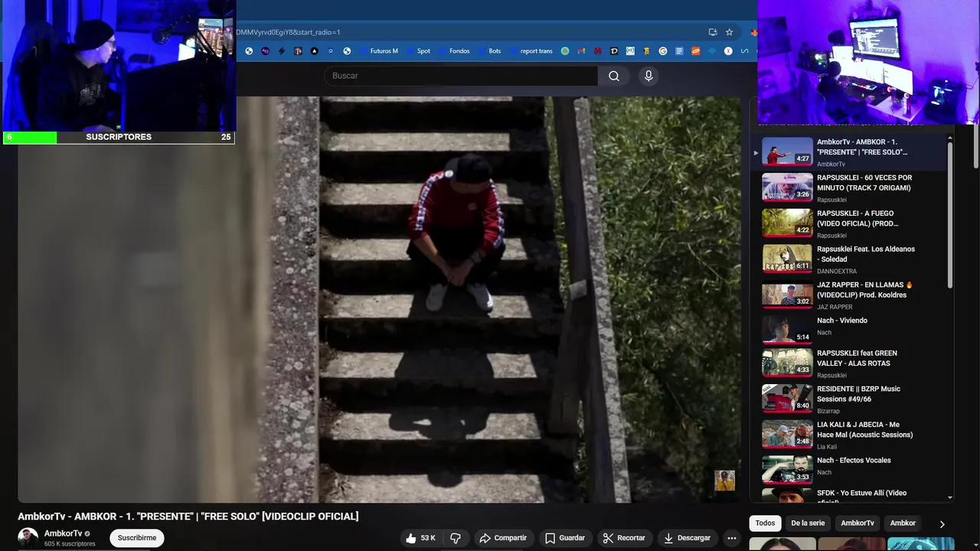Activate voice search microphone
980x551 pixels.
click(648, 76)
